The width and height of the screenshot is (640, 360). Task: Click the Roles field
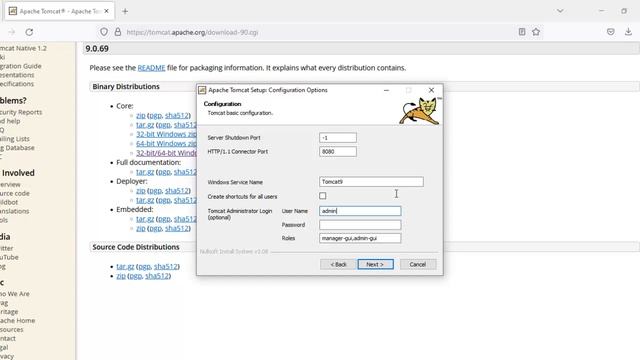(360, 238)
